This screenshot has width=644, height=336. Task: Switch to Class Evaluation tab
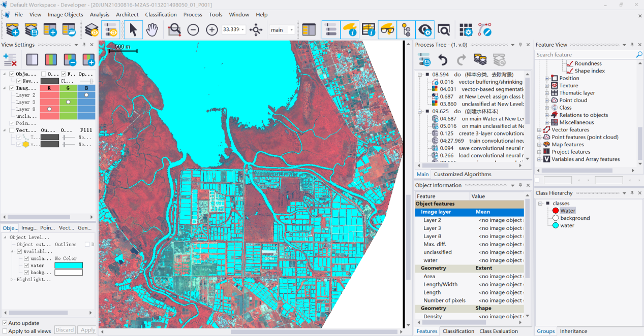499,331
